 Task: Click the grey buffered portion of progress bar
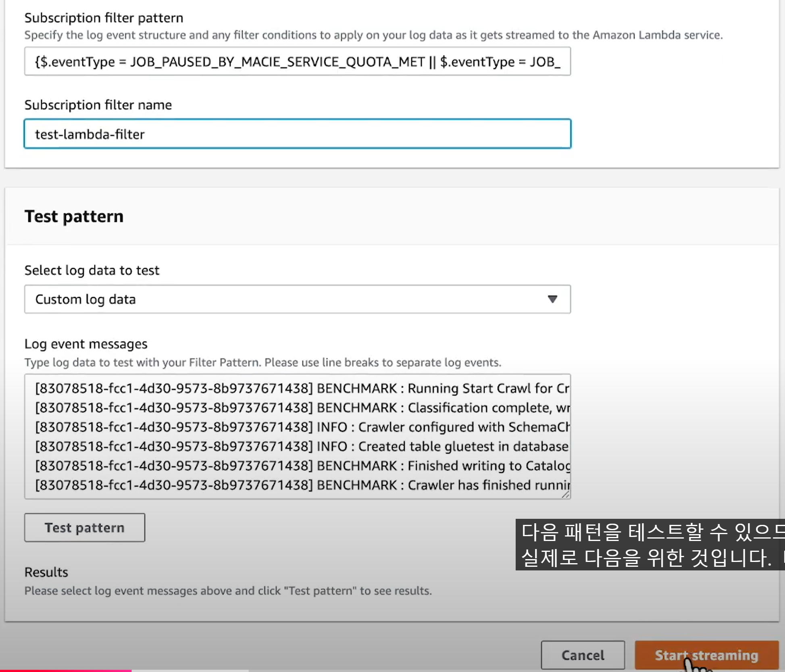[189, 670]
